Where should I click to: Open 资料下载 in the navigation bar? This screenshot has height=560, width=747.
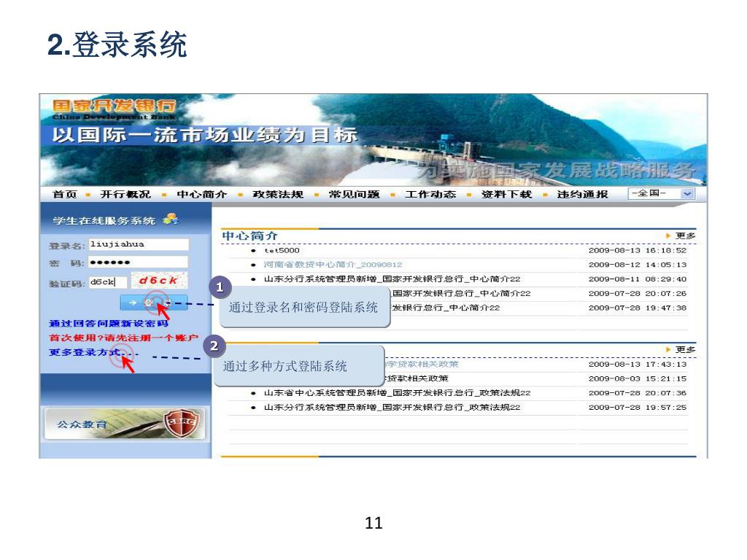(x=506, y=194)
